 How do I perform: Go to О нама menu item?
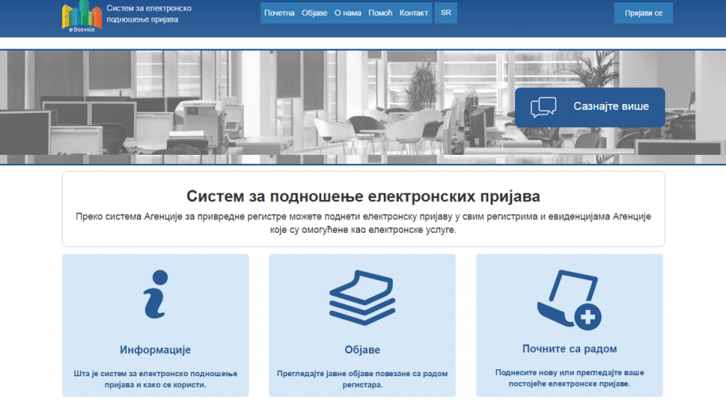click(348, 13)
